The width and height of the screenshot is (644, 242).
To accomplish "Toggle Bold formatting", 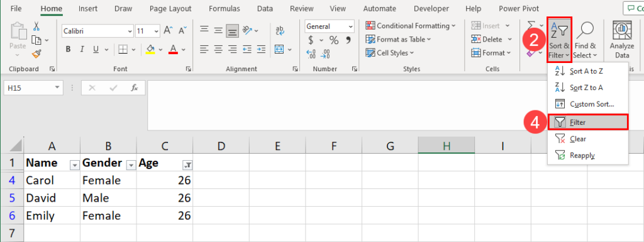I will coord(68,49).
